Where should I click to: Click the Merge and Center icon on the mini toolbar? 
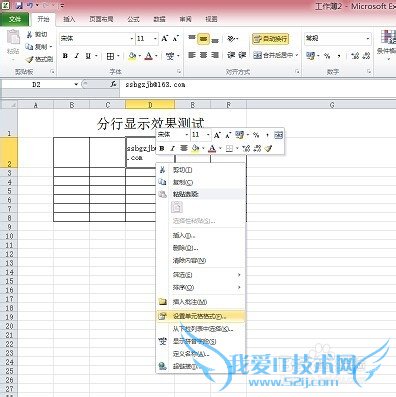point(278,135)
